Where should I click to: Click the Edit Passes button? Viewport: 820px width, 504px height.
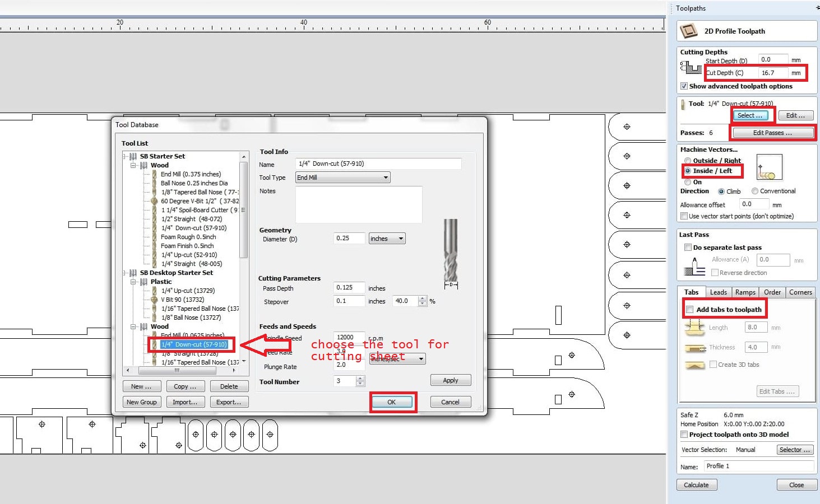coord(772,133)
